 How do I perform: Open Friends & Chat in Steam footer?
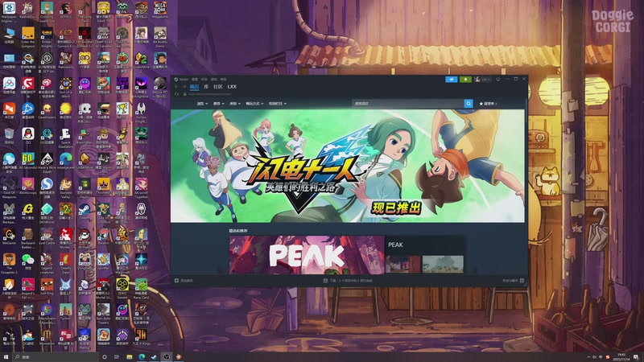(x=513, y=281)
